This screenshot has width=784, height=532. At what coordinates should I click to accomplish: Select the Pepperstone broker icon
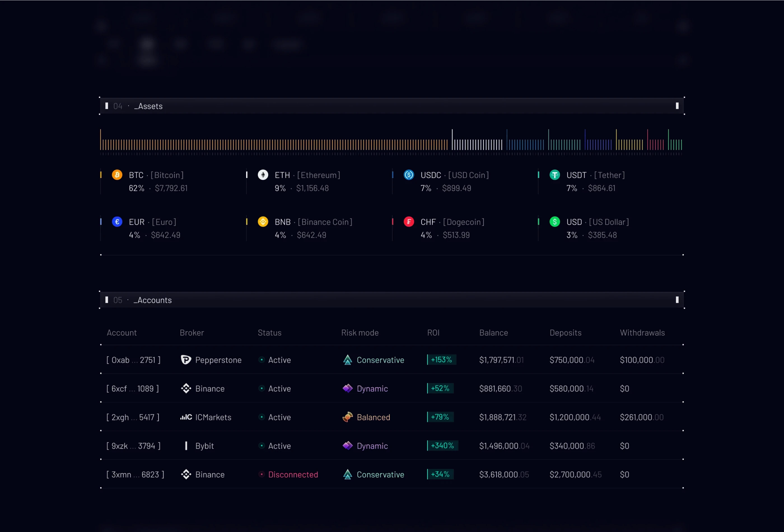click(186, 360)
